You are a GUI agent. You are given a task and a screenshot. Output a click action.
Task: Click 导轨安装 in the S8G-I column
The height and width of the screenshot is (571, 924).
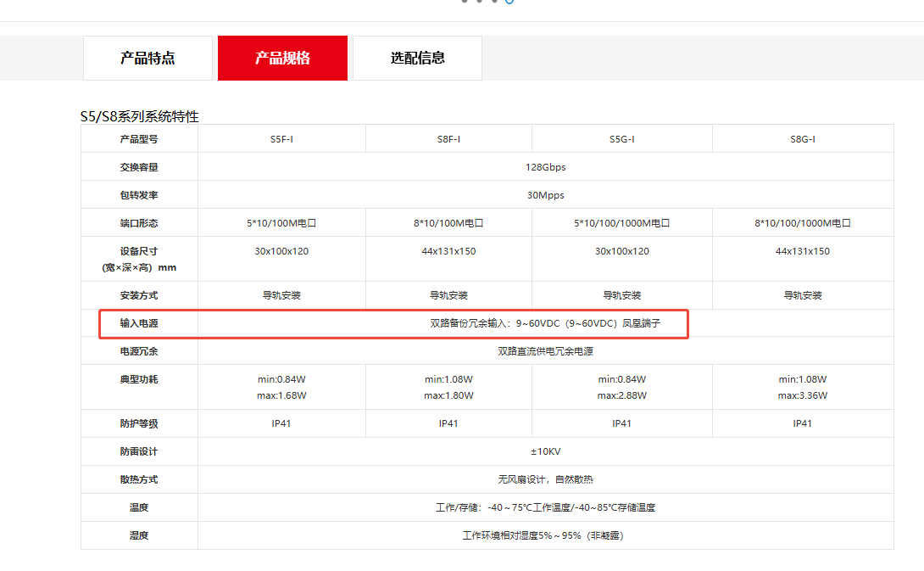click(x=803, y=295)
